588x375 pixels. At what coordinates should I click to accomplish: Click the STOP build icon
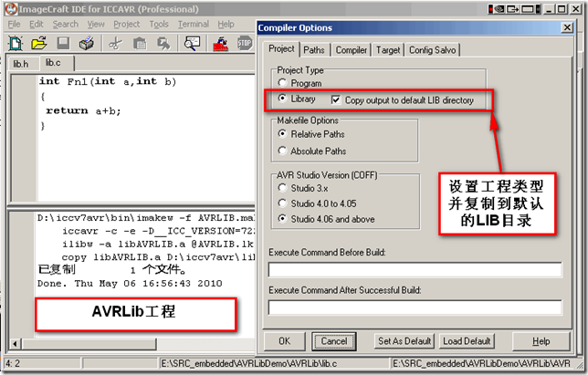[x=245, y=44]
